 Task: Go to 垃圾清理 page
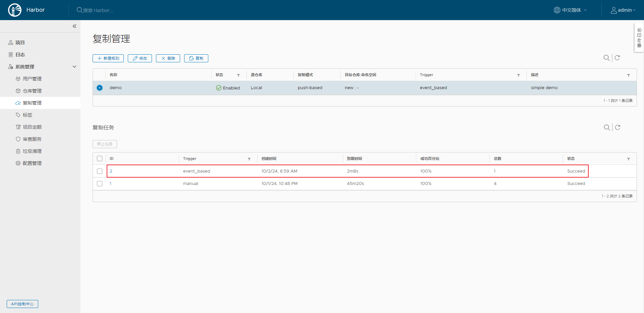(32, 151)
